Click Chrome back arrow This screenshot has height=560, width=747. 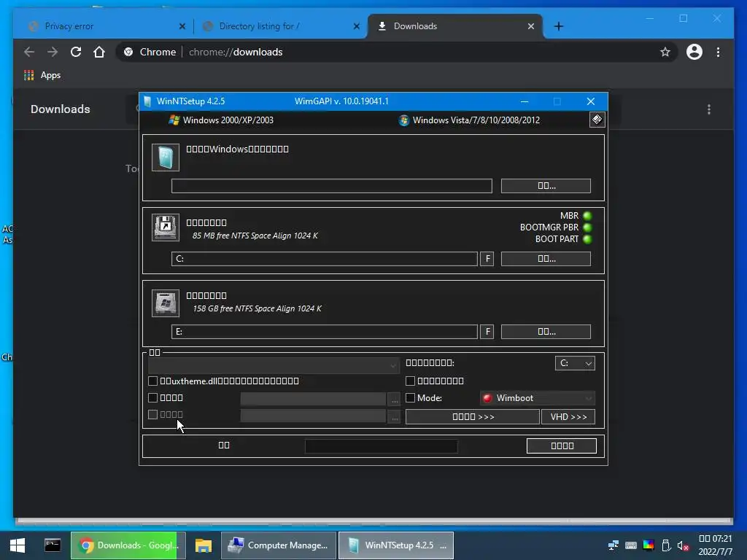pos(29,52)
